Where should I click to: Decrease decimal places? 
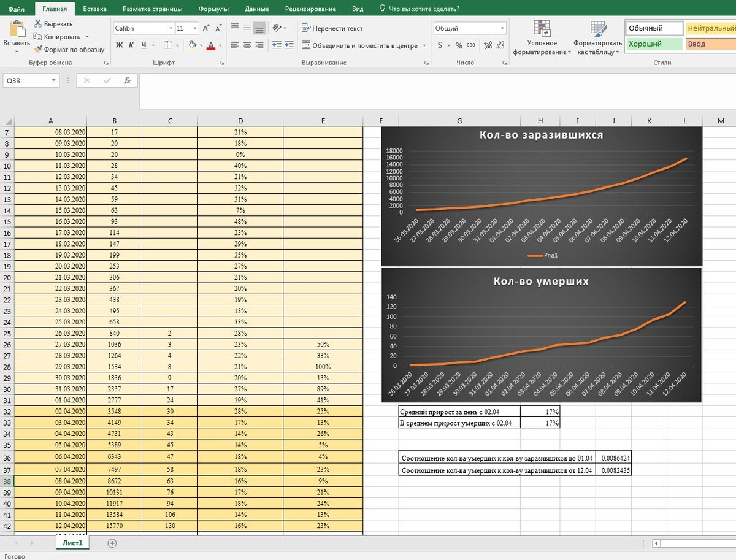pyautogui.click(x=500, y=45)
